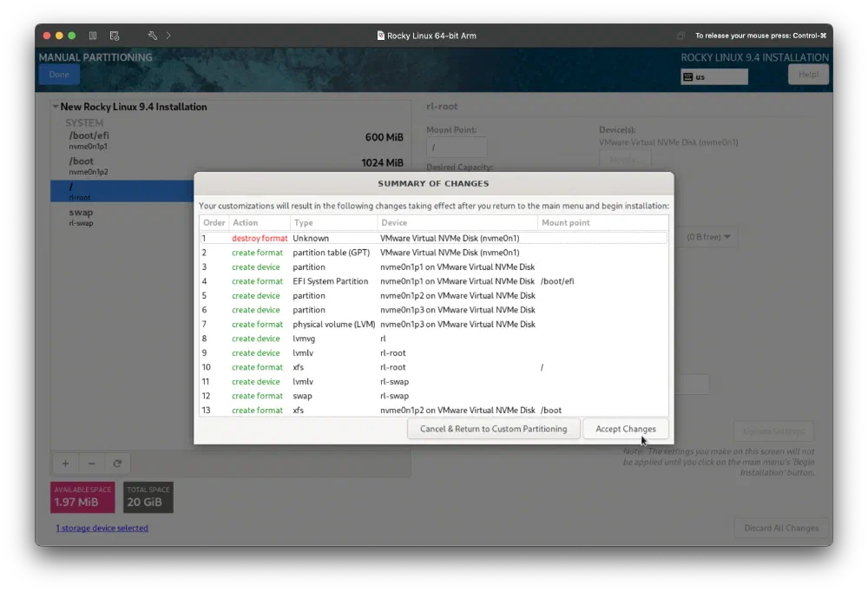This screenshot has width=868, height=592.
Task: Click the VMware pause VM icon
Action: coord(93,36)
